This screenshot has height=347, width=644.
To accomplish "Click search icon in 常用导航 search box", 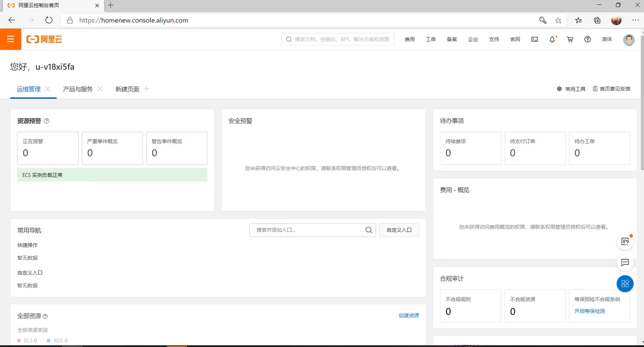I will [x=369, y=230].
